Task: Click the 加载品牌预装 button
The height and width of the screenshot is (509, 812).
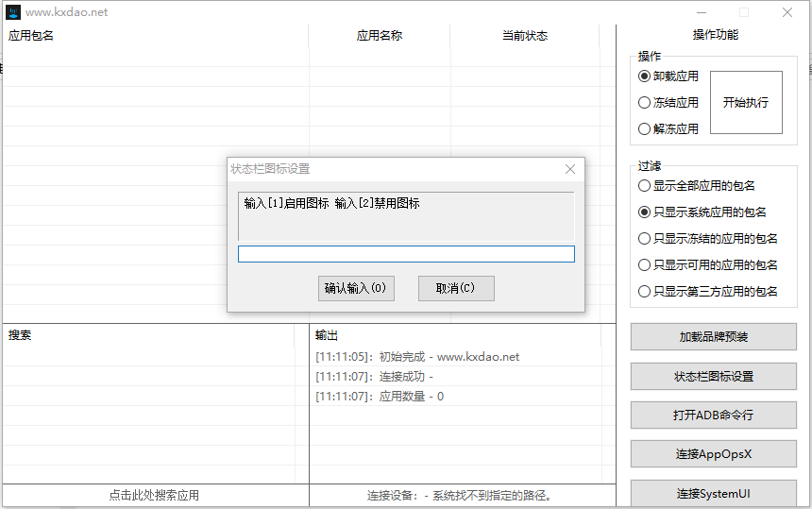Action: coord(714,337)
